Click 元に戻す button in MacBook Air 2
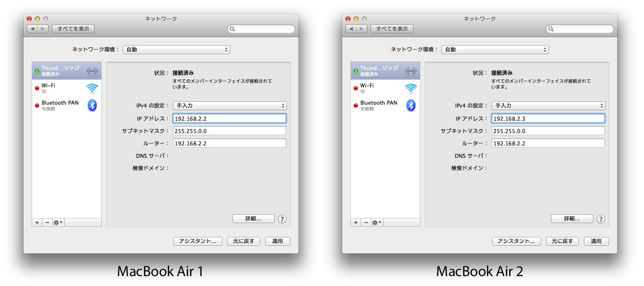Image resolution: width=644 pixels, height=286 pixels. coord(562,241)
